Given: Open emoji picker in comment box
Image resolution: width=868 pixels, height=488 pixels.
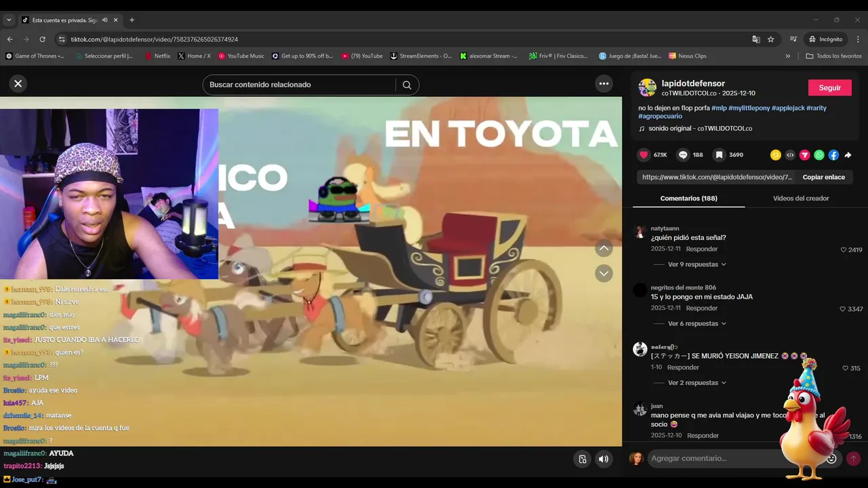Looking at the screenshot, I should (x=831, y=458).
